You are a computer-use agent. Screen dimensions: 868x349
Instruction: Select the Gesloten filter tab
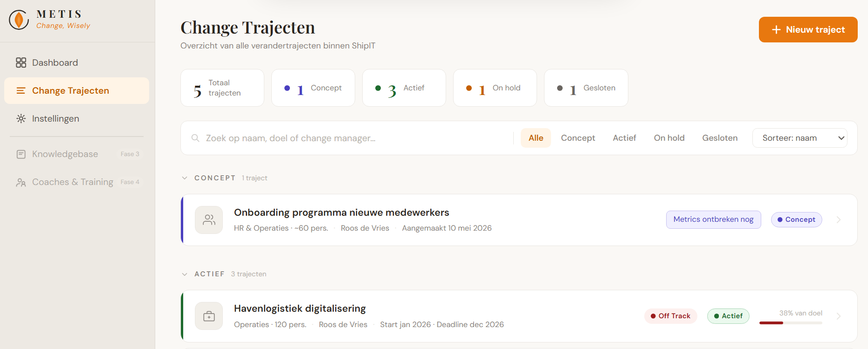pyautogui.click(x=720, y=138)
